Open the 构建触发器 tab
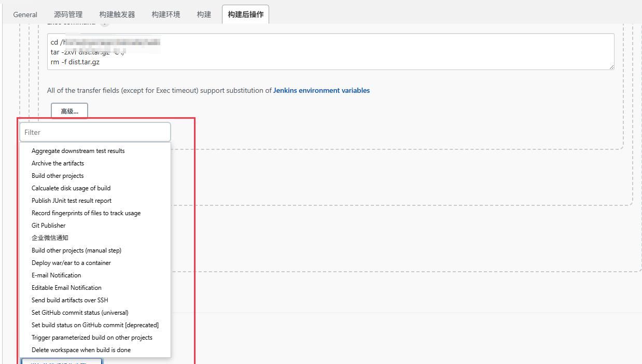Image resolution: width=642 pixels, height=364 pixels. click(117, 15)
